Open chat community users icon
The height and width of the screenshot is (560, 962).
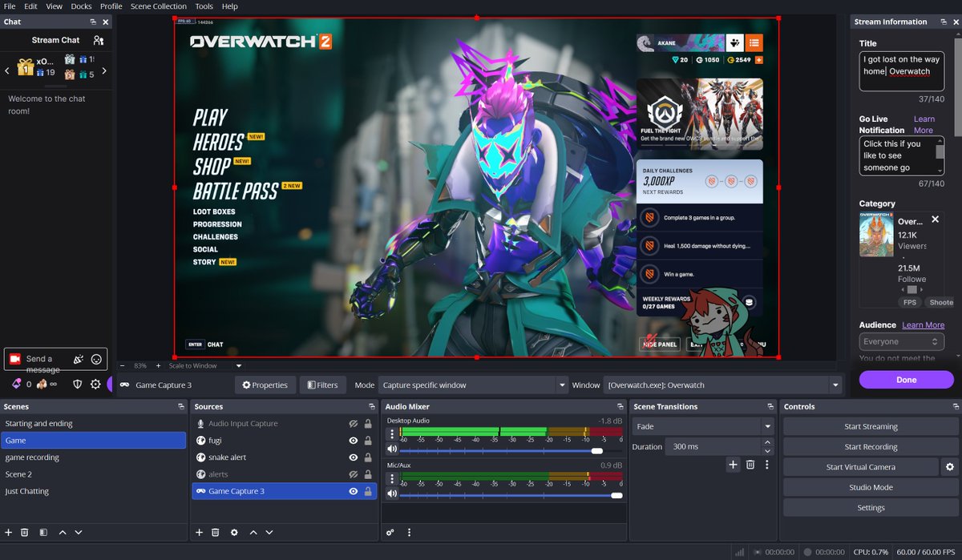[x=98, y=40]
